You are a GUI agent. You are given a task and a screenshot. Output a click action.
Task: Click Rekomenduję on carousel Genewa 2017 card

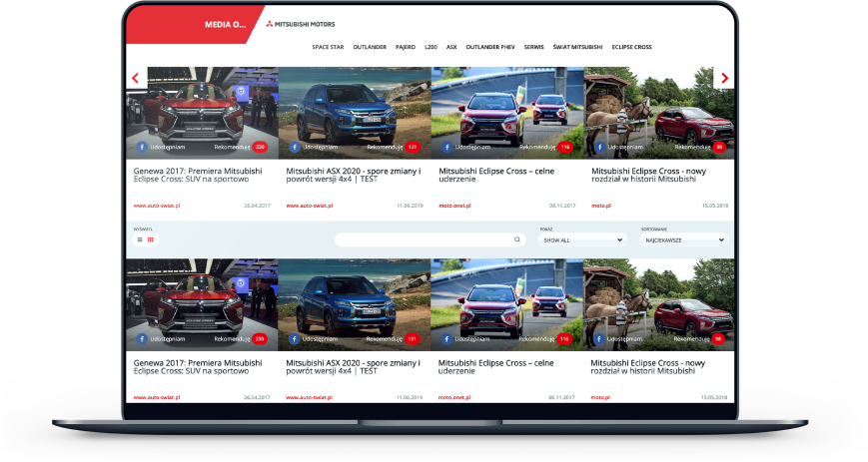coord(233,147)
